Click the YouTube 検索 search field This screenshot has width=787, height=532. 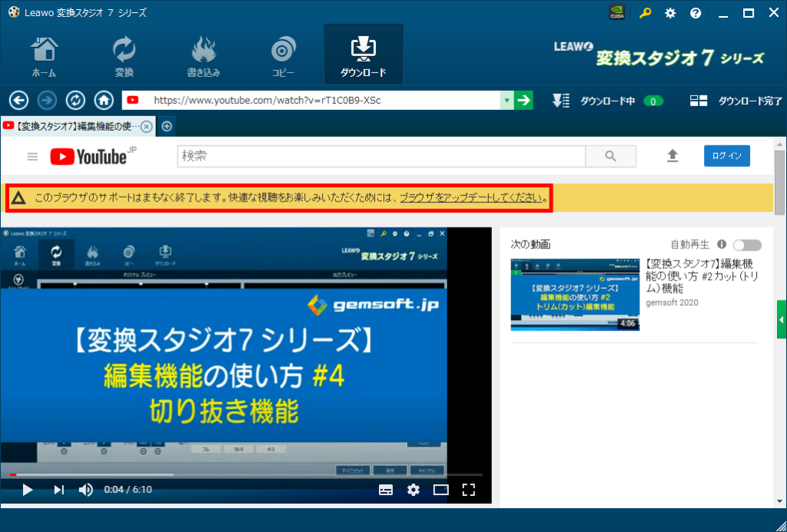[380, 156]
